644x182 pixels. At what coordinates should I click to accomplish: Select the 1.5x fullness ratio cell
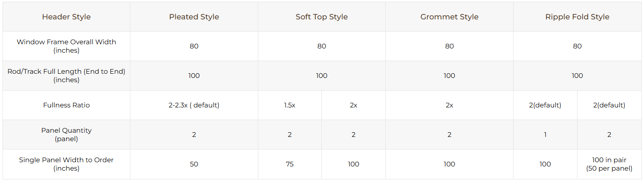tap(289, 105)
